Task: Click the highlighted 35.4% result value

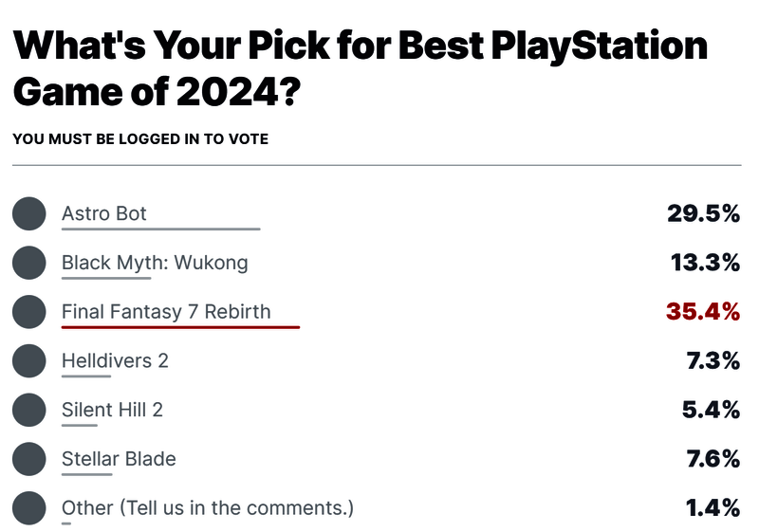Action: pos(702,312)
